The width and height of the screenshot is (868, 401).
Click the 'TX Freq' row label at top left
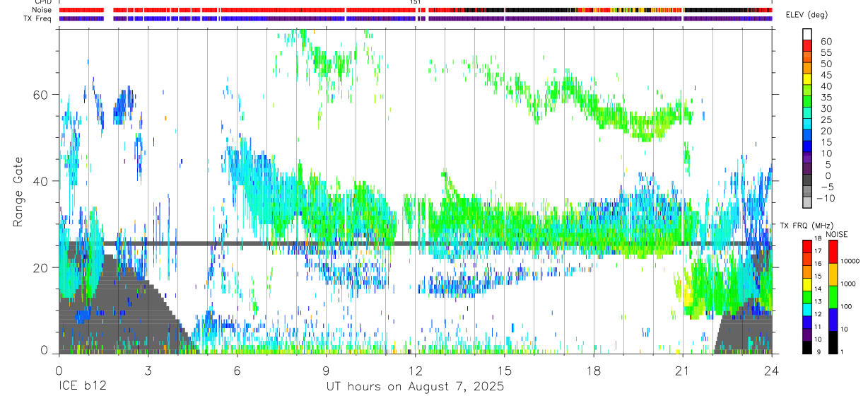tap(38, 18)
